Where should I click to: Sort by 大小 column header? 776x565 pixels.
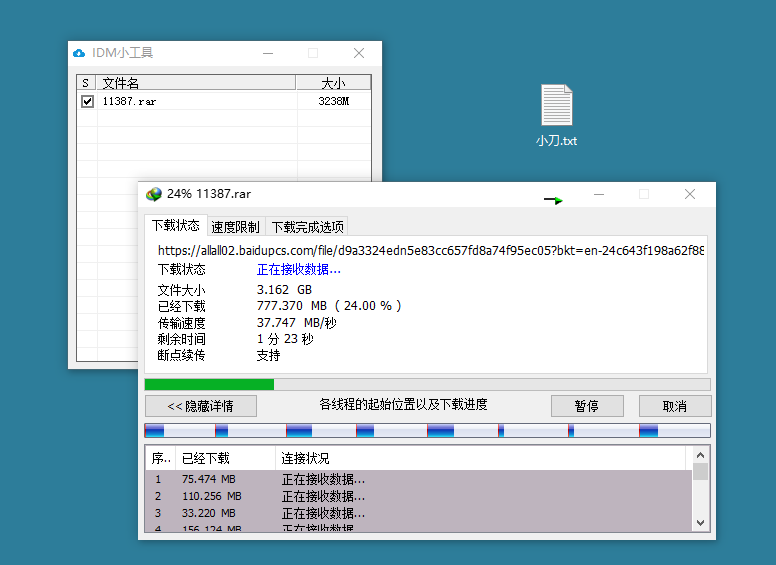click(333, 83)
